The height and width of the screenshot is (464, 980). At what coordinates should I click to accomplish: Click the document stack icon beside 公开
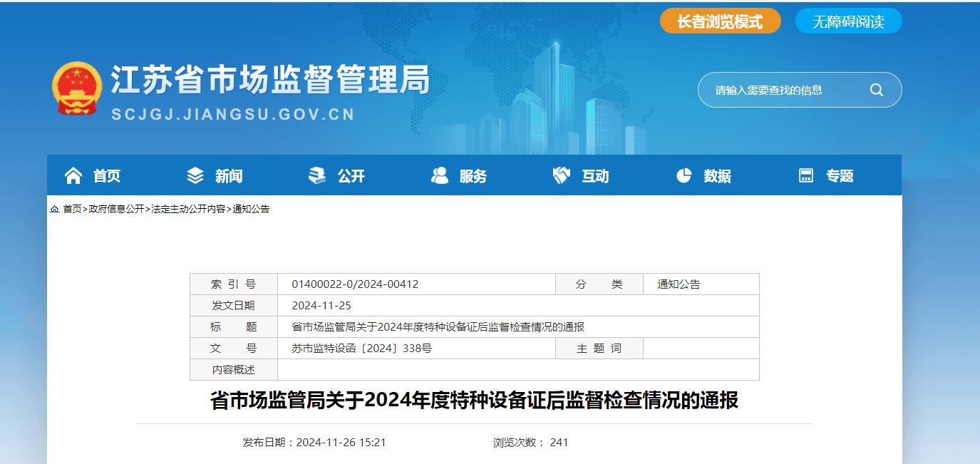click(x=317, y=175)
